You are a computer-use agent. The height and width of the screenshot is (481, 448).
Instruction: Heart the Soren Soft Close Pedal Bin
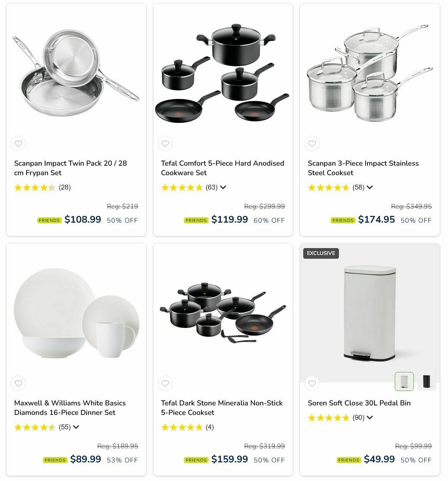pos(312,383)
